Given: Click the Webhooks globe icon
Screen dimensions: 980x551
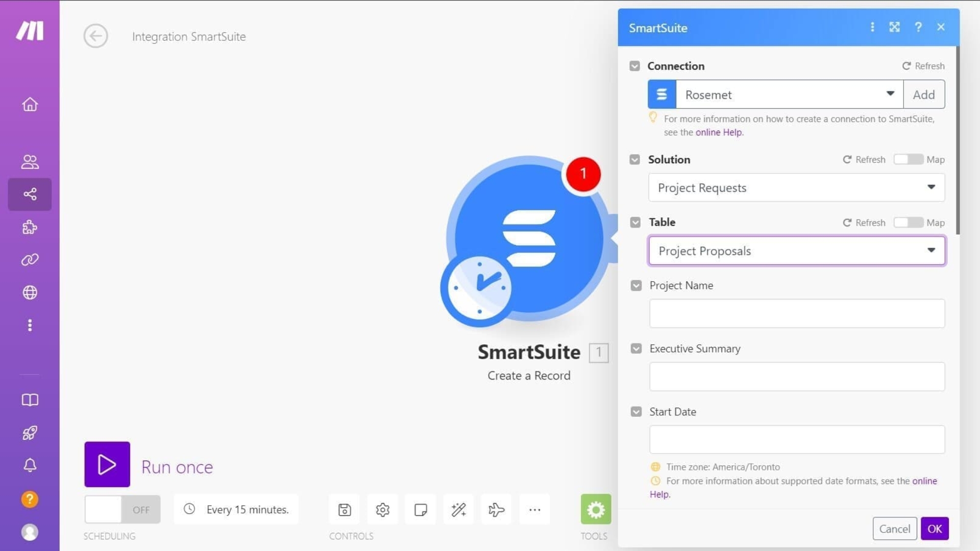Looking at the screenshot, I should coord(30,292).
